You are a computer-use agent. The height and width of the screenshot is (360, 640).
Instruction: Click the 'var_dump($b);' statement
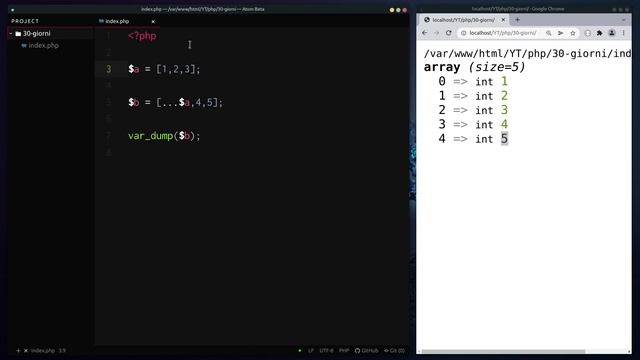point(164,136)
